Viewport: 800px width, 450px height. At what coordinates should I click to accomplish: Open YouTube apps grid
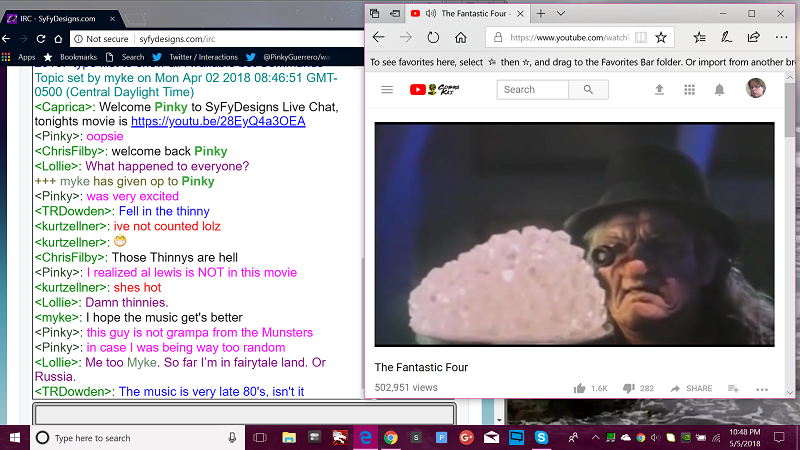pos(689,90)
